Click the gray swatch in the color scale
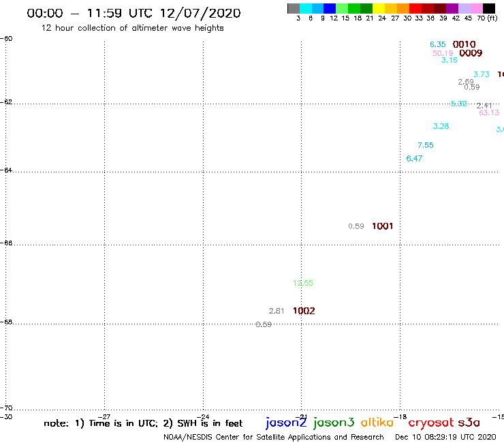This screenshot has height=443, width=504. (x=294, y=8)
